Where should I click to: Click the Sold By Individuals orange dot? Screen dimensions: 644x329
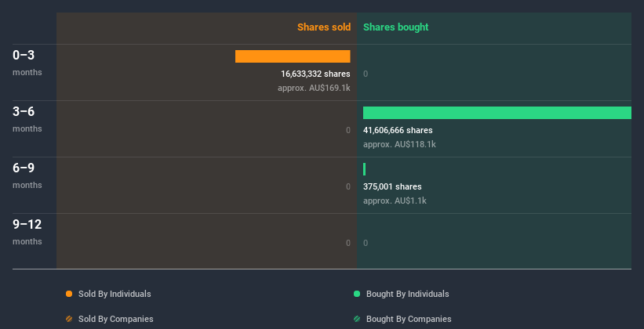click(x=69, y=294)
